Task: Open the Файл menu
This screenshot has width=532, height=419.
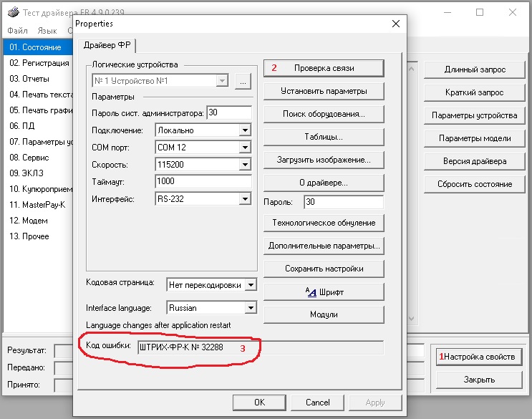Action: point(18,31)
